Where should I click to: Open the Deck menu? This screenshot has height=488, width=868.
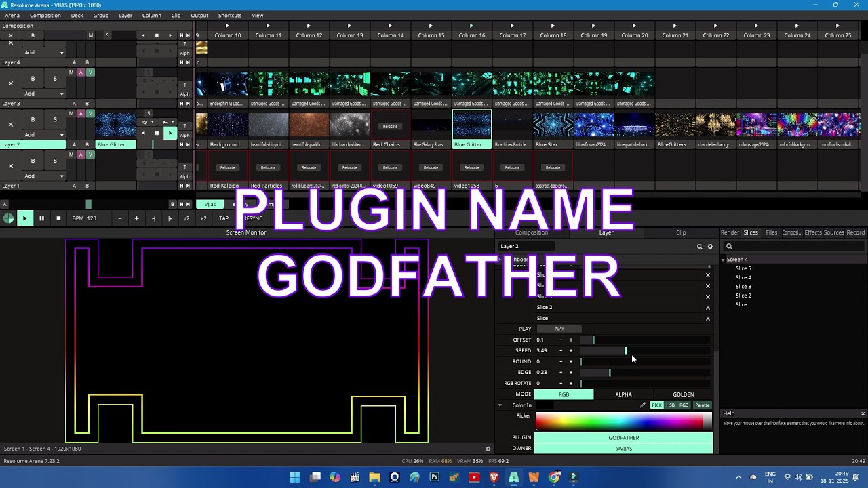click(77, 15)
